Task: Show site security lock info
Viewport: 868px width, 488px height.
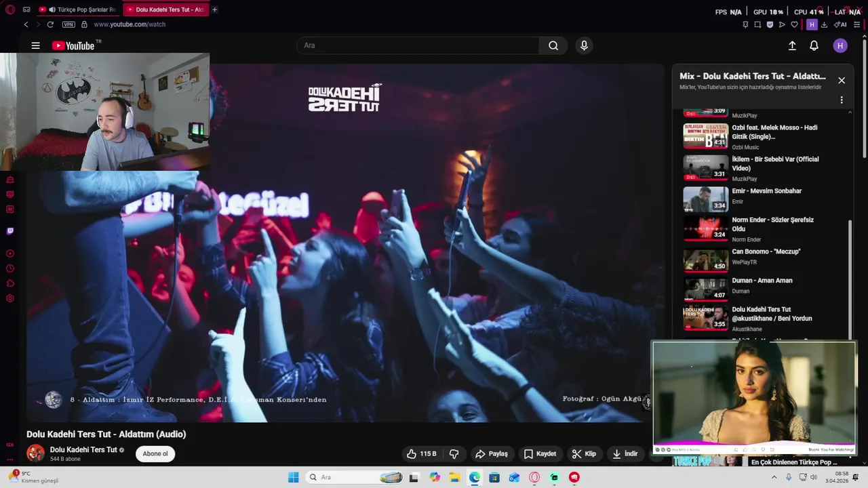Action: (x=84, y=24)
